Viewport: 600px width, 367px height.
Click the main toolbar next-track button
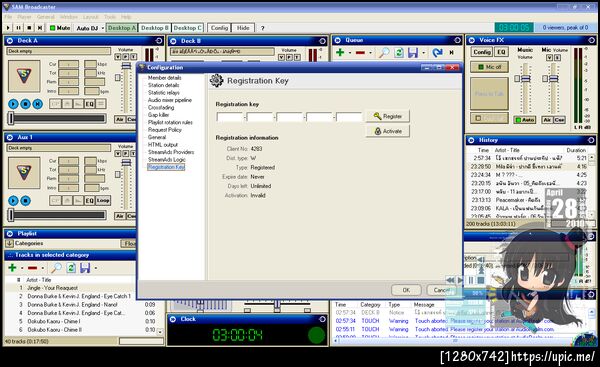pyautogui.click(x=39, y=28)
